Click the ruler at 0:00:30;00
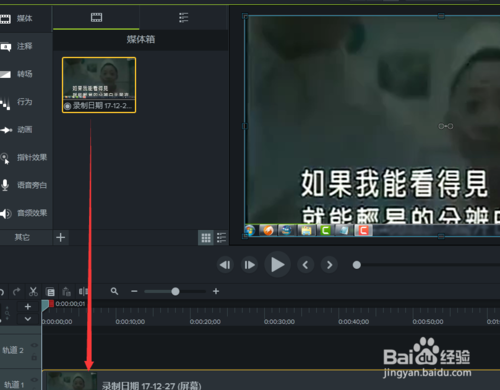500x390 pixels. point(279,322)
